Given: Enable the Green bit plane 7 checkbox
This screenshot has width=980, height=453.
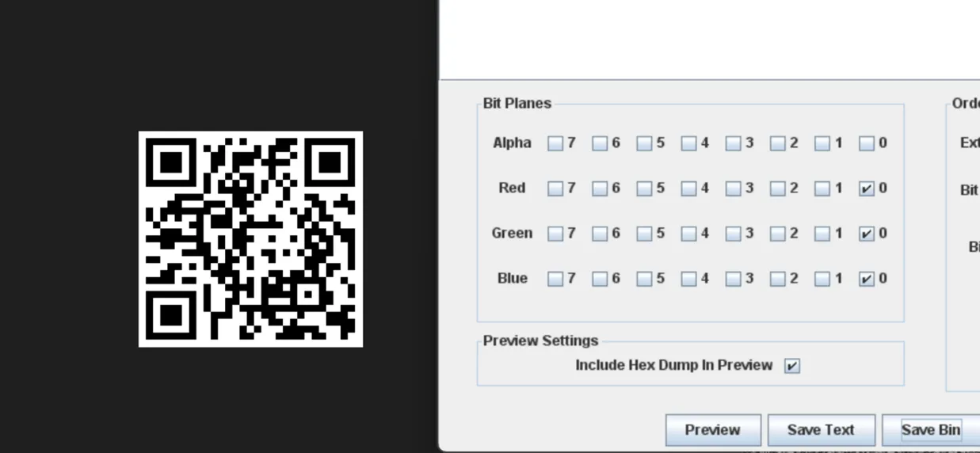Looking at the screenshot, I should click(555, 234).
